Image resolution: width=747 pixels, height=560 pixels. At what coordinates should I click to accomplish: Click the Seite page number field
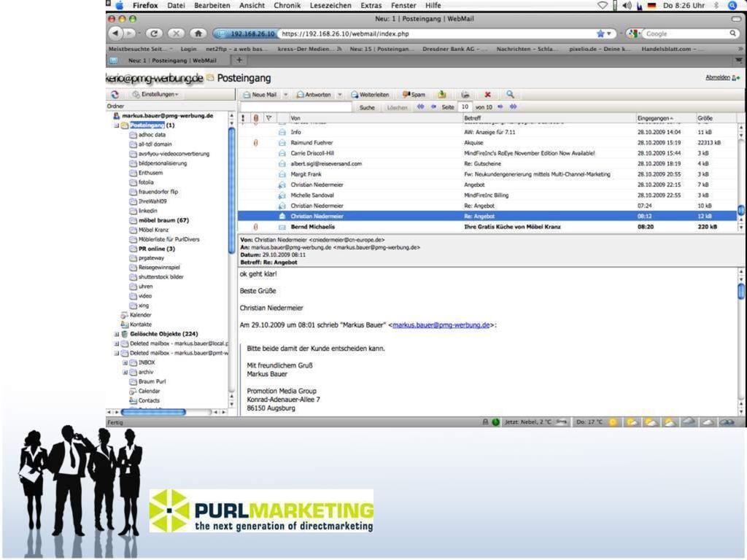click(x=465, y=106)
